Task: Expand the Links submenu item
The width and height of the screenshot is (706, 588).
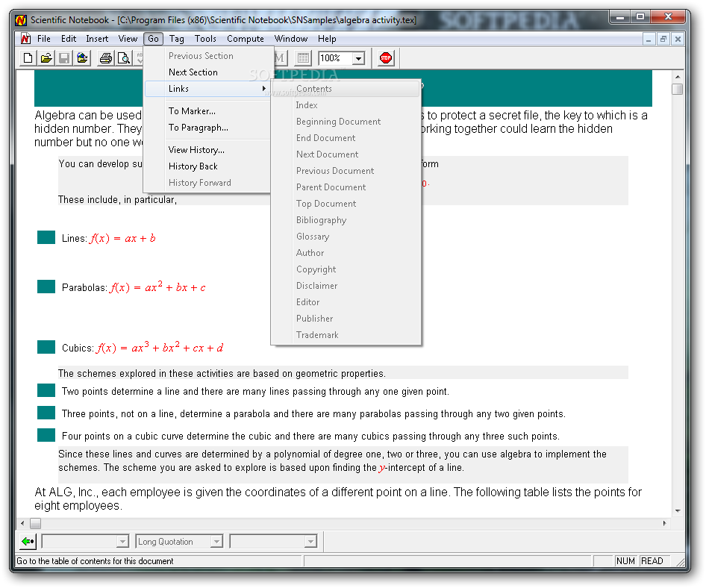Action: pyautogui.click(x=207, y=89)
